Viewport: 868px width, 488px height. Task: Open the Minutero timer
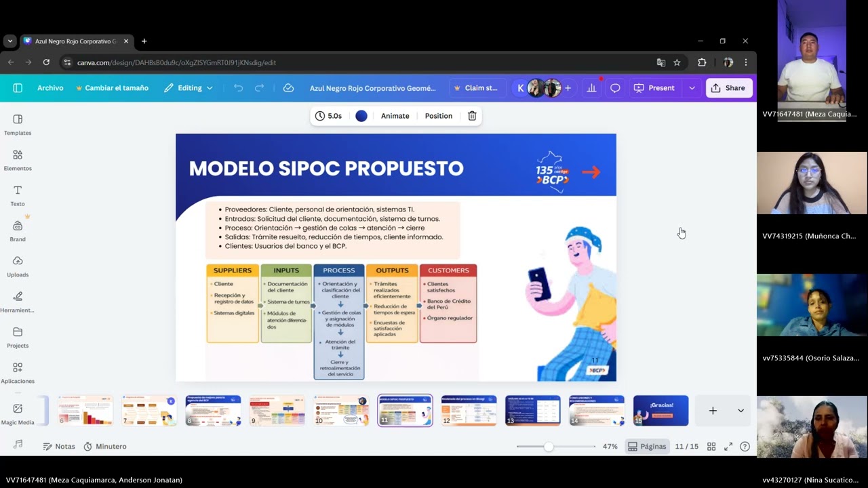(x=105, y=447)
